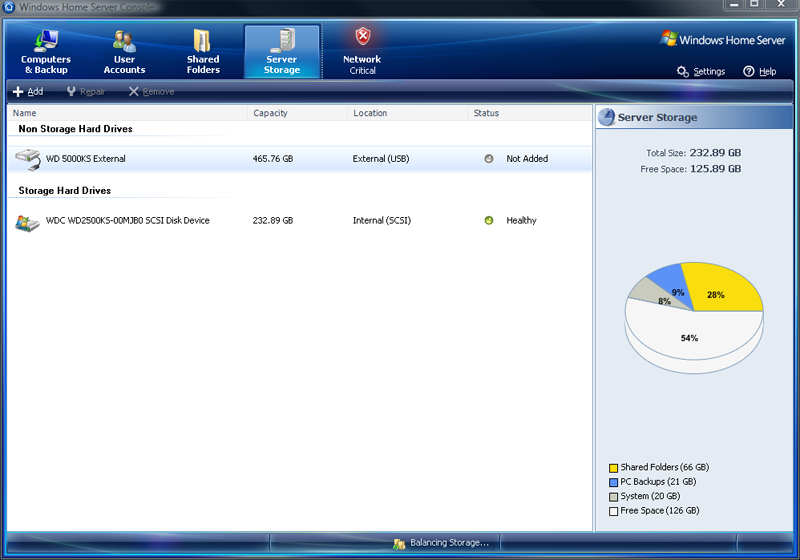Select the Server Storage tab
Viewport: 800px width, 560px height.
(282, 53)
